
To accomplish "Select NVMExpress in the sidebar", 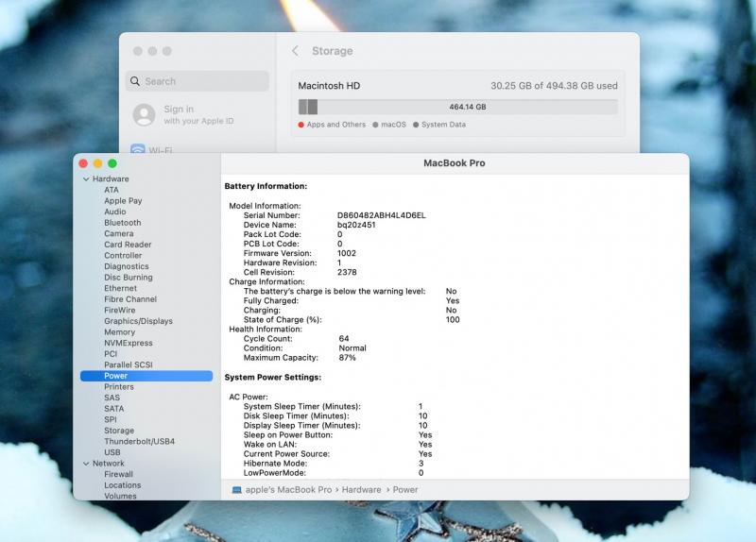I will (129, 343).
